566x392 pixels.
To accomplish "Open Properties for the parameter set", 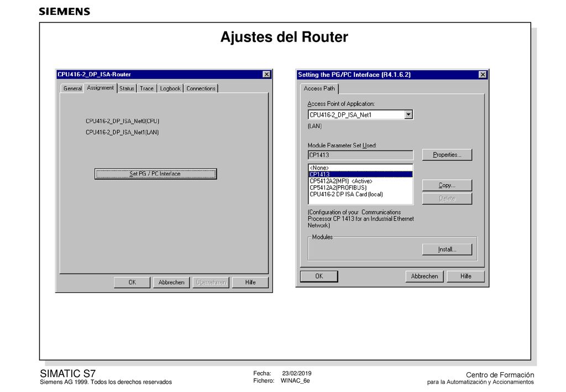I will 447,155.
